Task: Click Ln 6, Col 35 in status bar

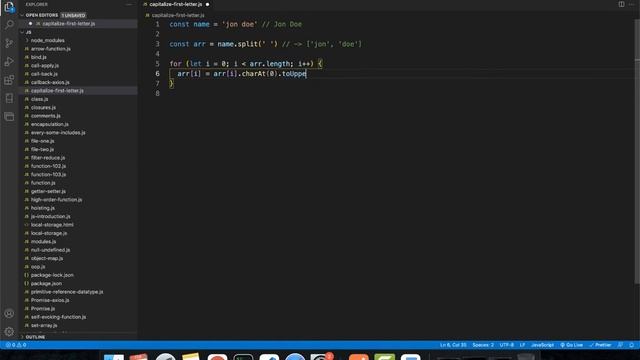Action: click(453, 345)
